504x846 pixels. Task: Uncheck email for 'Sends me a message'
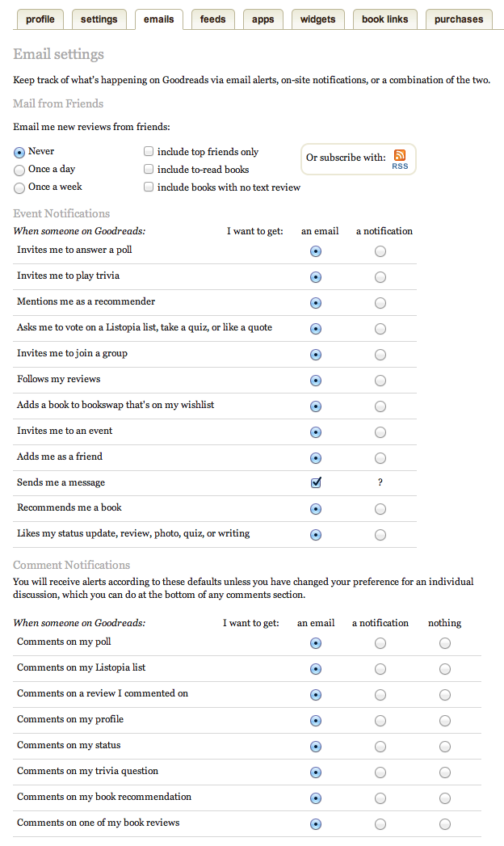(316, 482)
